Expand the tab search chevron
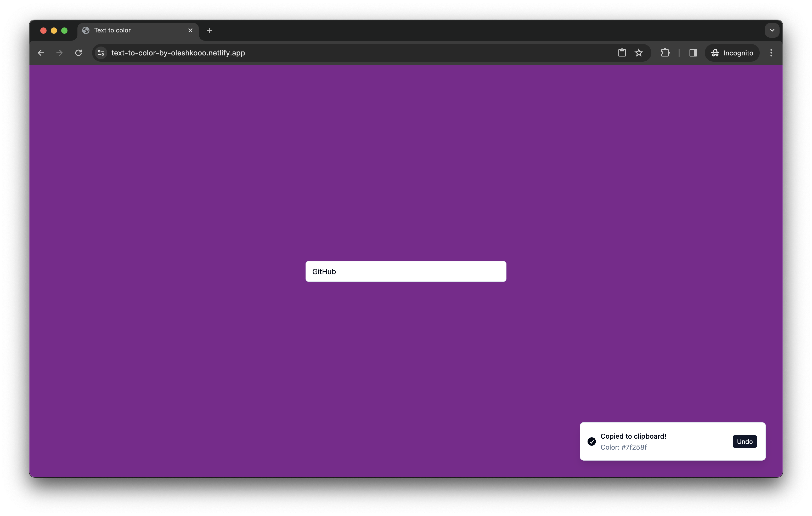Screen dimensions: 812x516 tap(772, 30)
